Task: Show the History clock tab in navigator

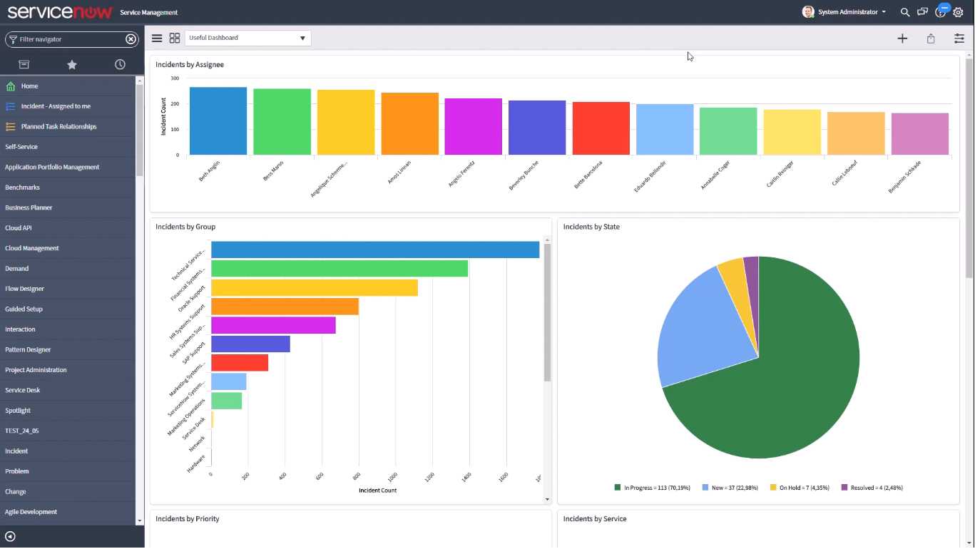Action: [x=120, y=65]
